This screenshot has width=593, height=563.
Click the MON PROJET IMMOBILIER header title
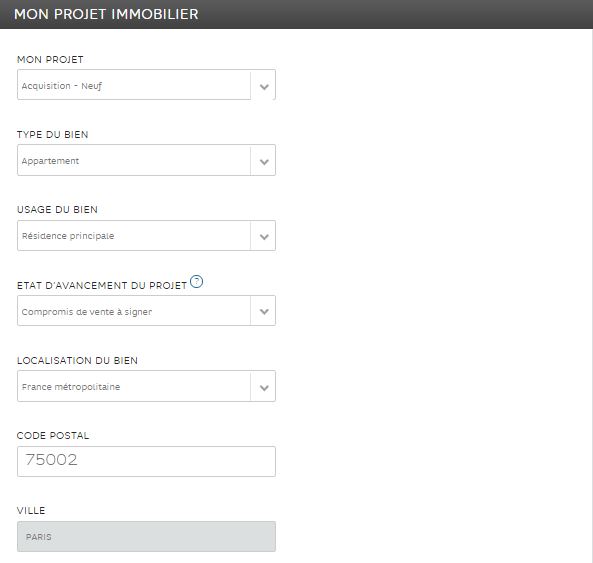(106, 14)
